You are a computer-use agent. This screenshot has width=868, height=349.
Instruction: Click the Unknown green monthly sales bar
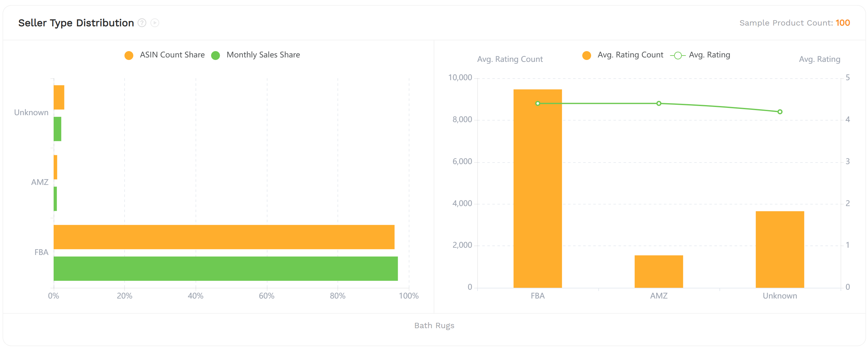(58, 129)
